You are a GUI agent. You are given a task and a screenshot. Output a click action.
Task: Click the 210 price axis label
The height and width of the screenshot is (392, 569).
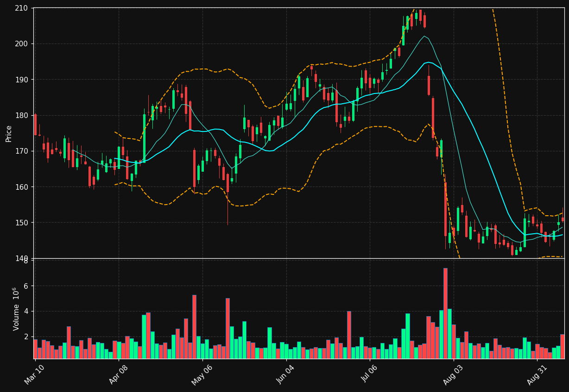22,8
